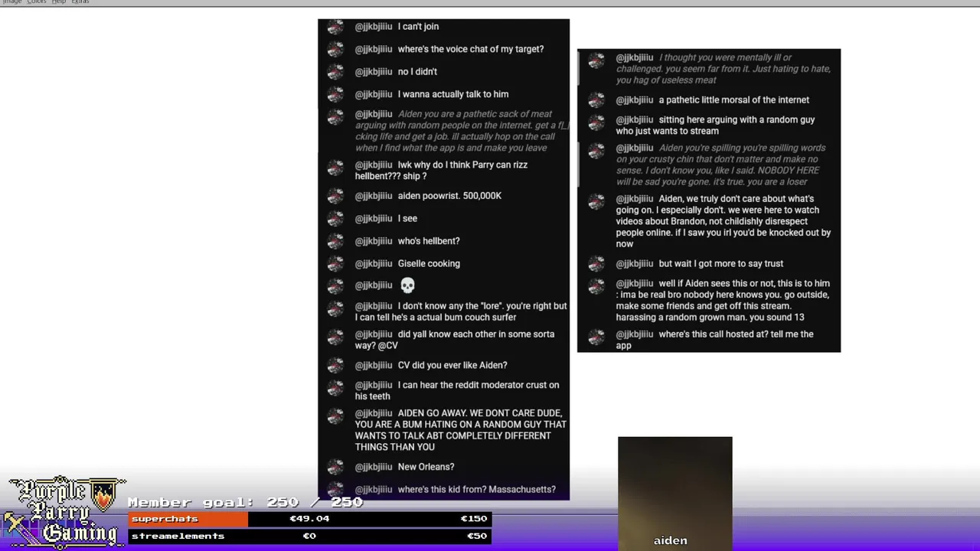Click avatar beside "Aiden you're spilling" message
The height and width of the screenshot is (551, 980).
pyautogui.click(x=596, y=151)
